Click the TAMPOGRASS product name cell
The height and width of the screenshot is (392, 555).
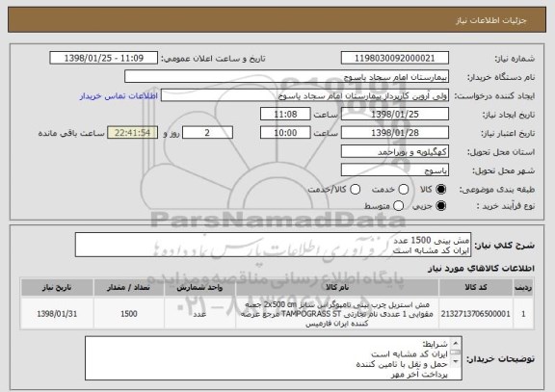pos(337,314)
